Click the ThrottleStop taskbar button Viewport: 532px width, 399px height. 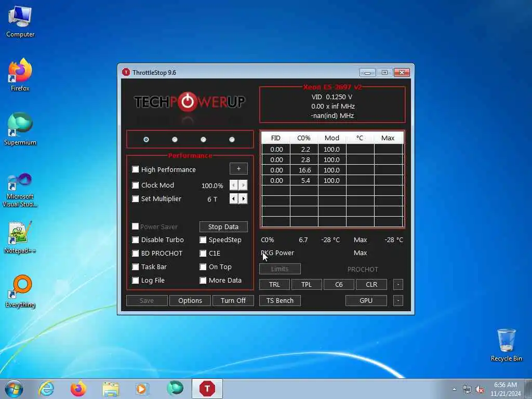[207, 389]
